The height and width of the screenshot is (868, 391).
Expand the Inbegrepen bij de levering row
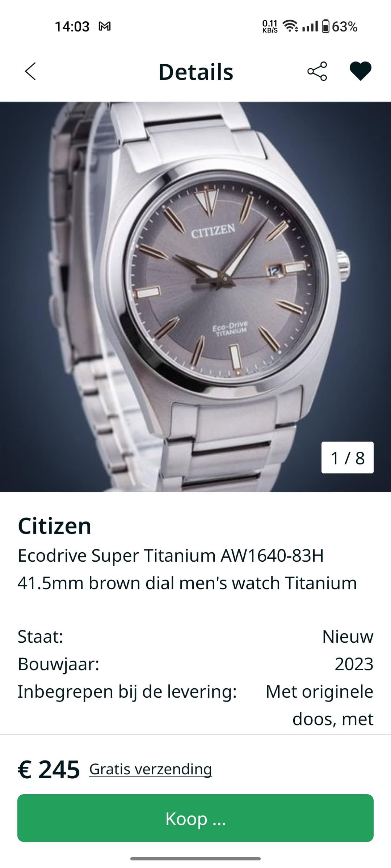195,705
